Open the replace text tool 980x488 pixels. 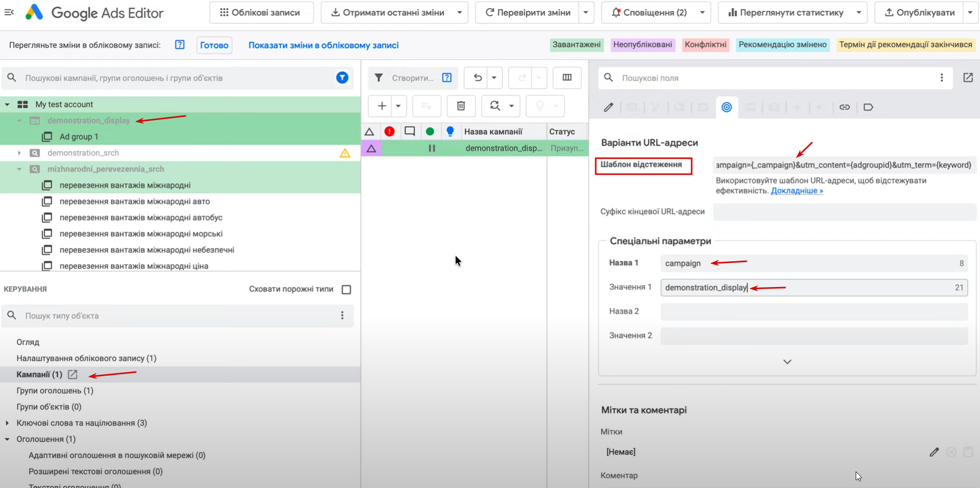[495, 106]
